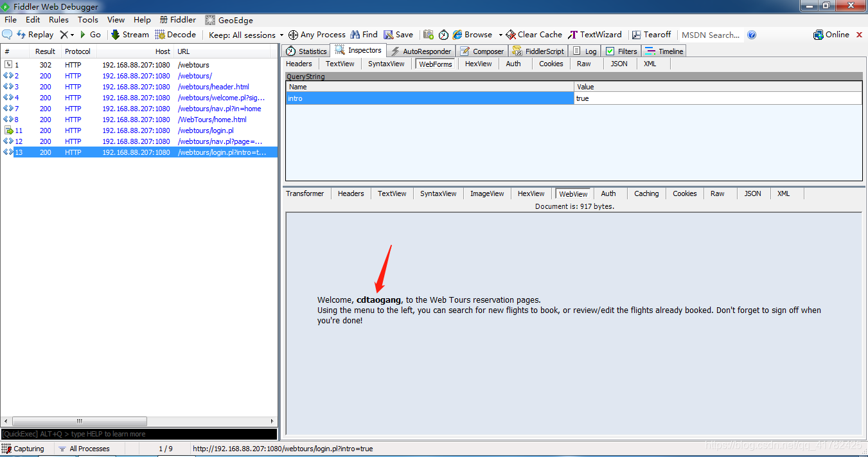868x457 pixels.
Task: Click the GeoEdge menu item
Action: 229,20
